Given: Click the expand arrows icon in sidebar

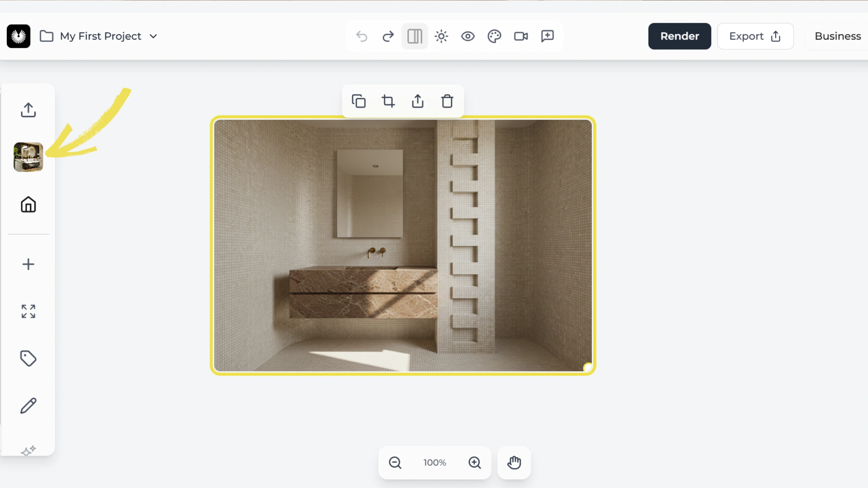Looking at the screenshot, I should click(x=28, y=311).
